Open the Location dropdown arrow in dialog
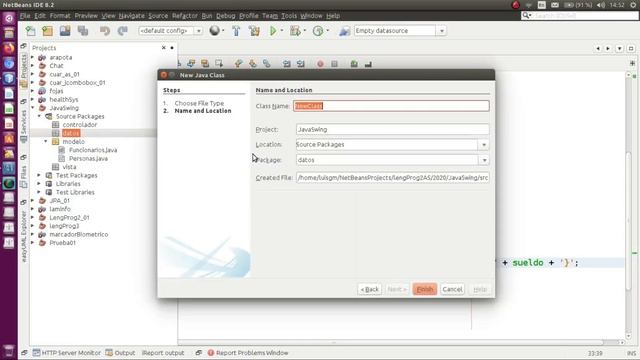The height and width of the screenshot is (360, 640). pyautogui.click(x=484, y=145)
